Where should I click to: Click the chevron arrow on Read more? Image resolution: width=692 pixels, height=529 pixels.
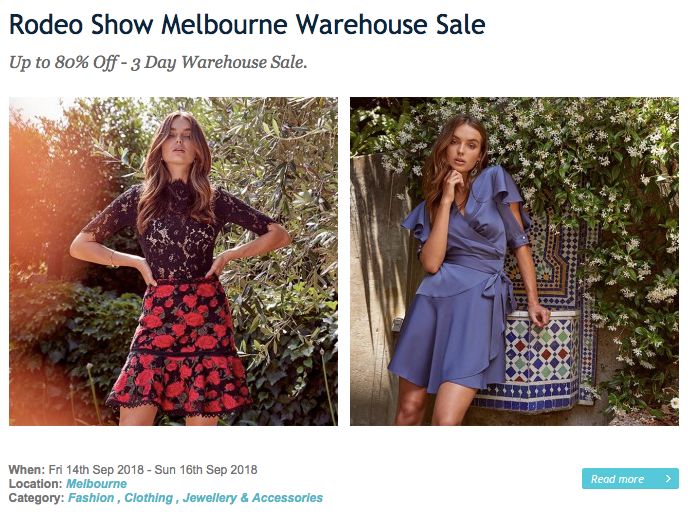pos(668,479)
